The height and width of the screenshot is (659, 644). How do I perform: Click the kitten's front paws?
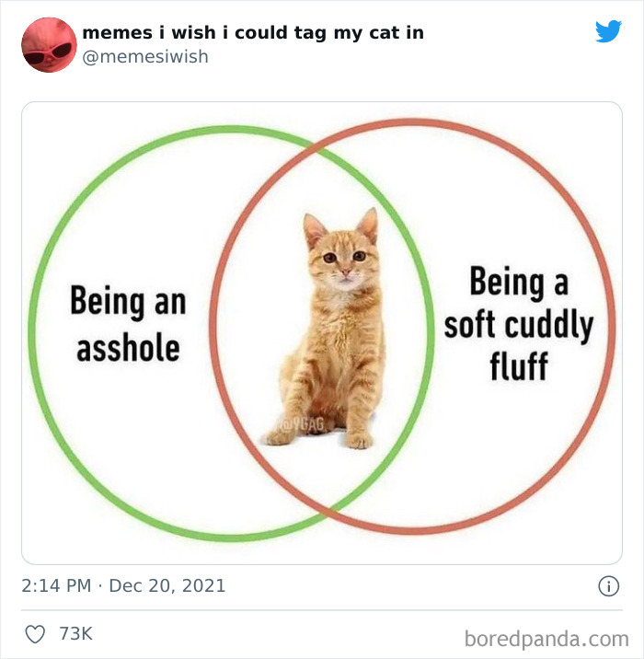319,439
